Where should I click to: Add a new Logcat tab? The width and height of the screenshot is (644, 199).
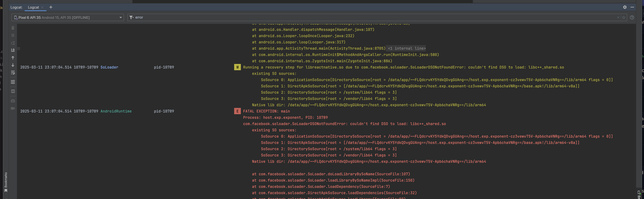pos(51,7)
